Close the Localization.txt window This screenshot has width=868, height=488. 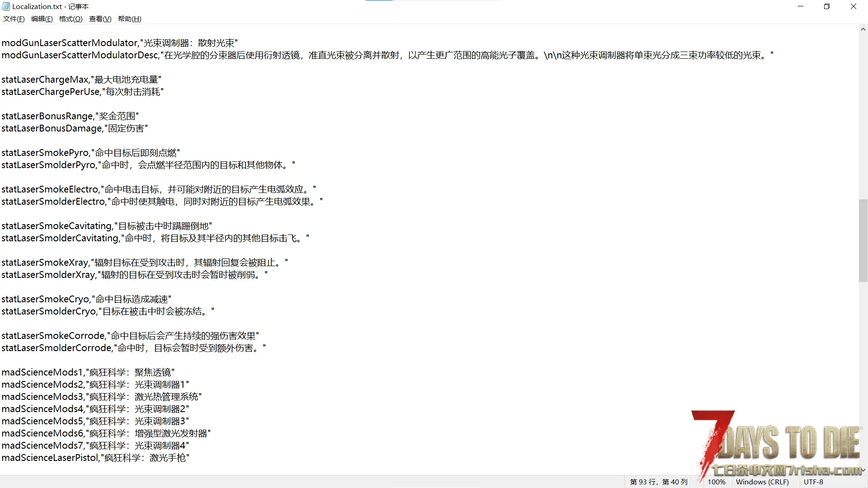point(854,6)
